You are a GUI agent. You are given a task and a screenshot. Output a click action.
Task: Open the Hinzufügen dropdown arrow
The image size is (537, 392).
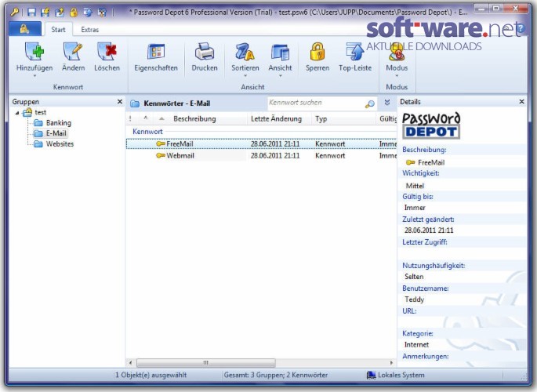(x=34, y=76)
